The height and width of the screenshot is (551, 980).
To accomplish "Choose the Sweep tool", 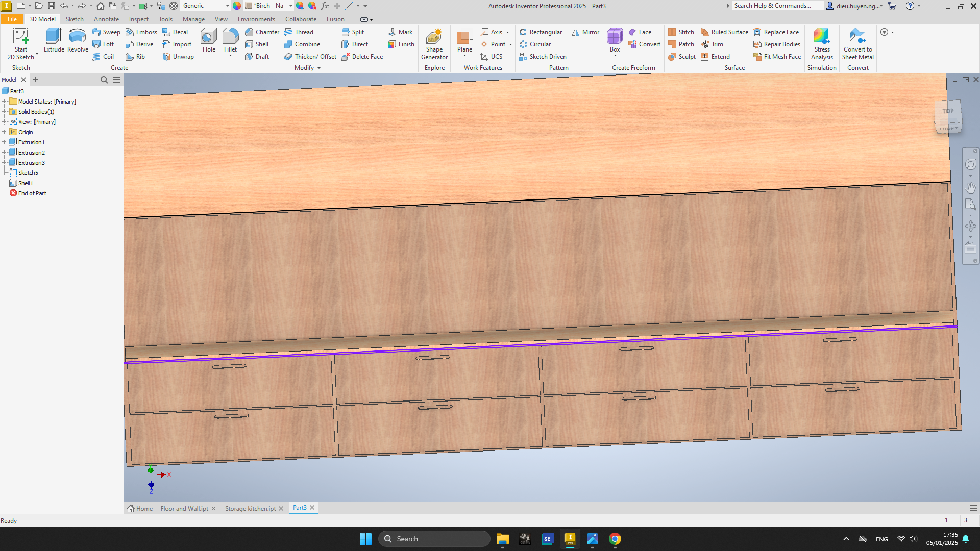I will (106, 32).
